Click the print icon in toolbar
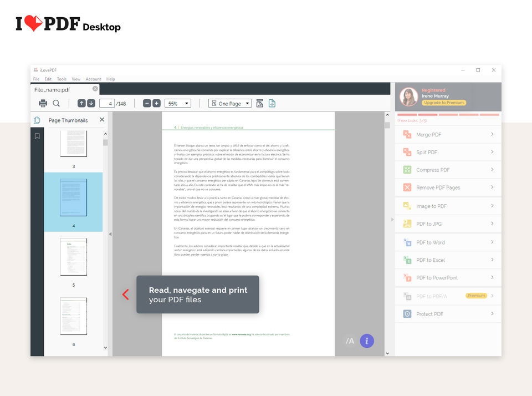The width and height of the screenshot is (532, 396). pos(43,103)
